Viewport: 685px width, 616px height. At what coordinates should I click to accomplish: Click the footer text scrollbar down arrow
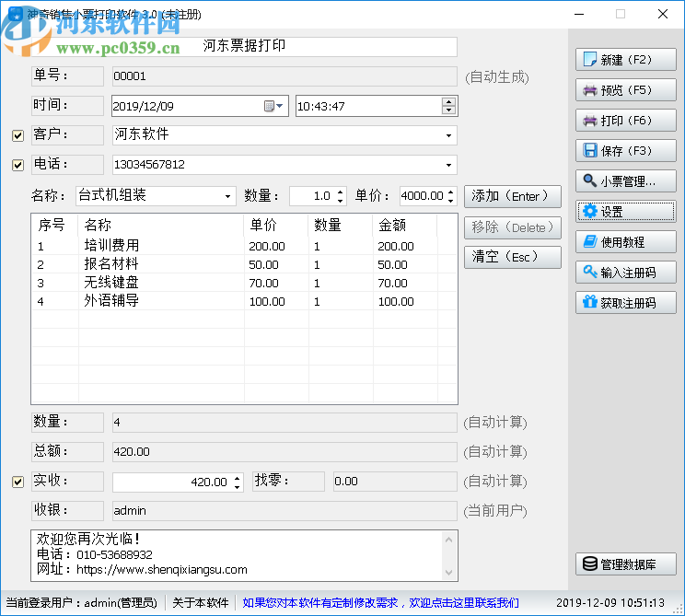coord(448,573)
